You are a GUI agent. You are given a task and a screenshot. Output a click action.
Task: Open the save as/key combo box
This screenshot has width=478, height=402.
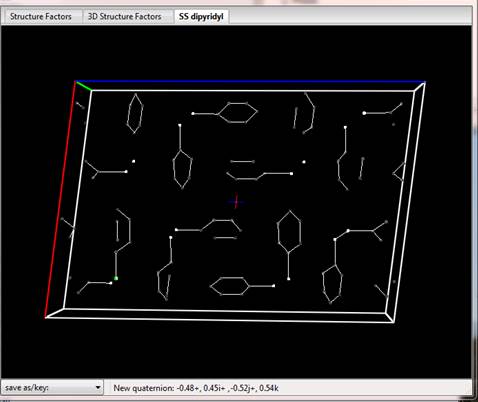pos(52,388)
